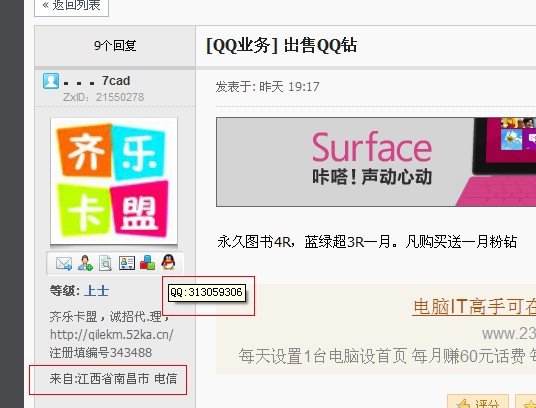536x408 pixels.
Task: Click the [QQ业务] category tag
Action: [x=242, y=45]
